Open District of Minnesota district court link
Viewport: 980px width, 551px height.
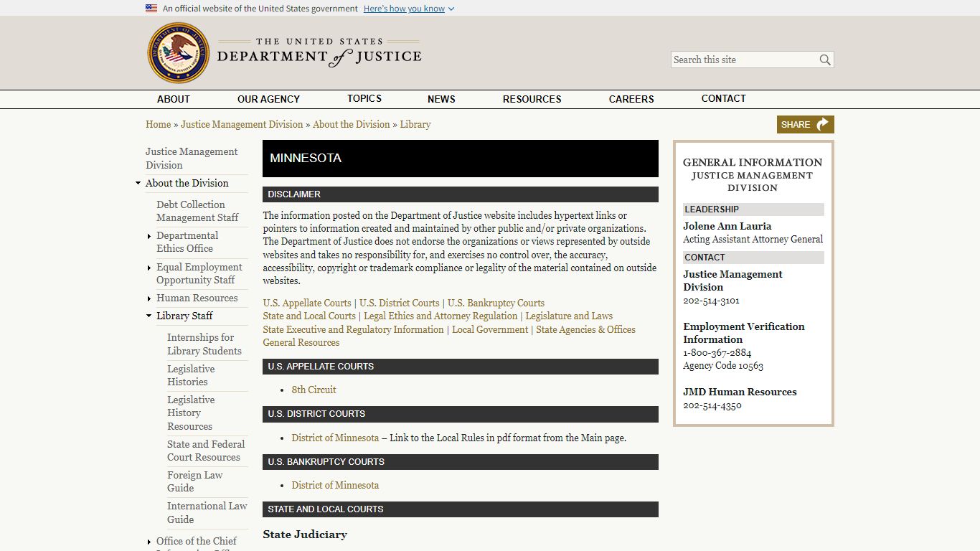click(x=335, y=438)
